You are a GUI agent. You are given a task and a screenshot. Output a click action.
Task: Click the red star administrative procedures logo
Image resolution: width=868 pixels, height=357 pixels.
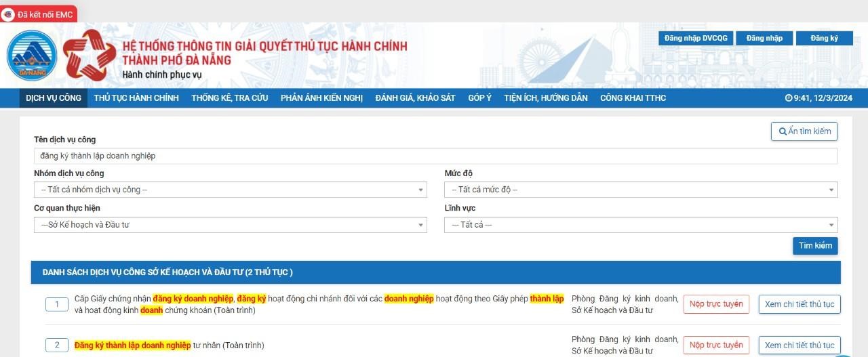click(x=90, y=56)
